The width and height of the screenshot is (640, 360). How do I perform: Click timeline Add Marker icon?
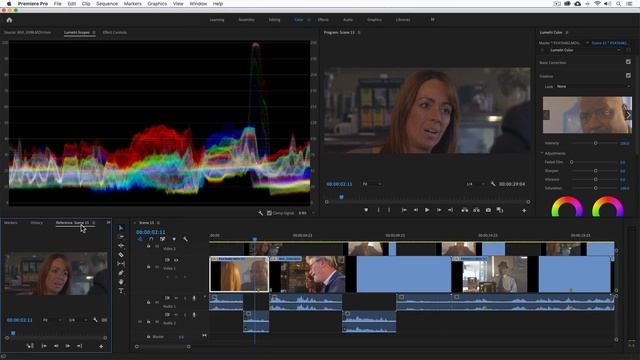coord(174,239)
